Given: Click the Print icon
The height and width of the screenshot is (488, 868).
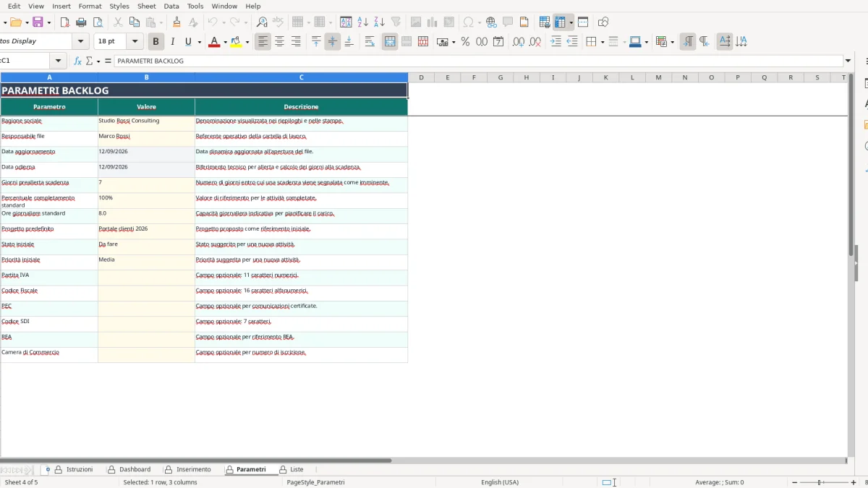Looking at the screenshot, I should (81, 22).
